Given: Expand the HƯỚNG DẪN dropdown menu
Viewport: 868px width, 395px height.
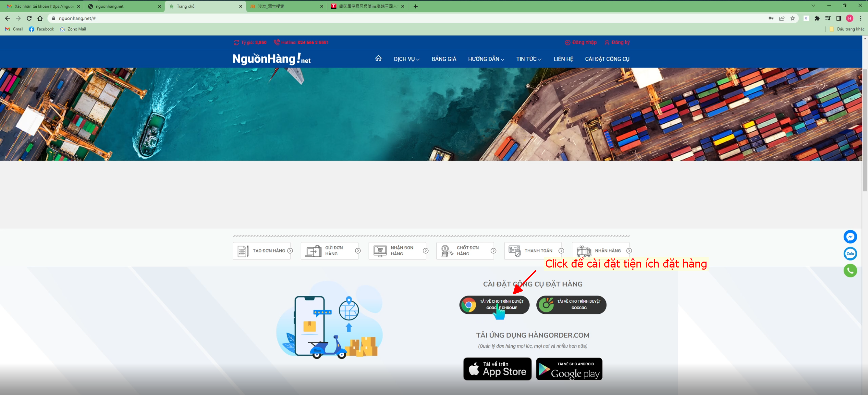Looking at the screenshot, I should pos(486,59).
